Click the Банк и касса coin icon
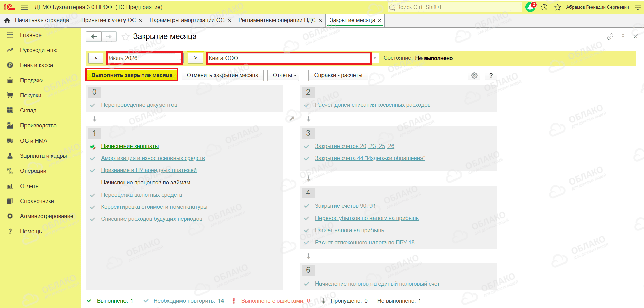The image size is (644, 308). click(x=10, y=65)
